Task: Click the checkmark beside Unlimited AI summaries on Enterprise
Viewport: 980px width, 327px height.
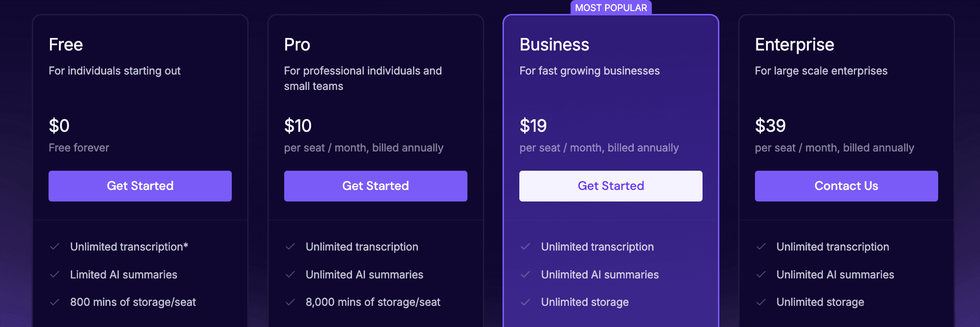Action: (x=761, y=275)
